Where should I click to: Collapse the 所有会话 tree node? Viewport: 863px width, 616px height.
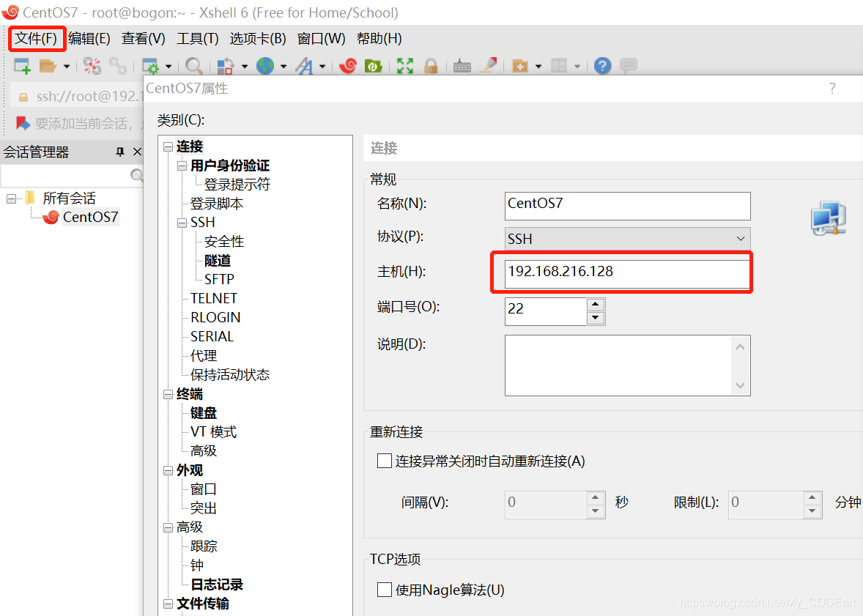coord(11,198)
